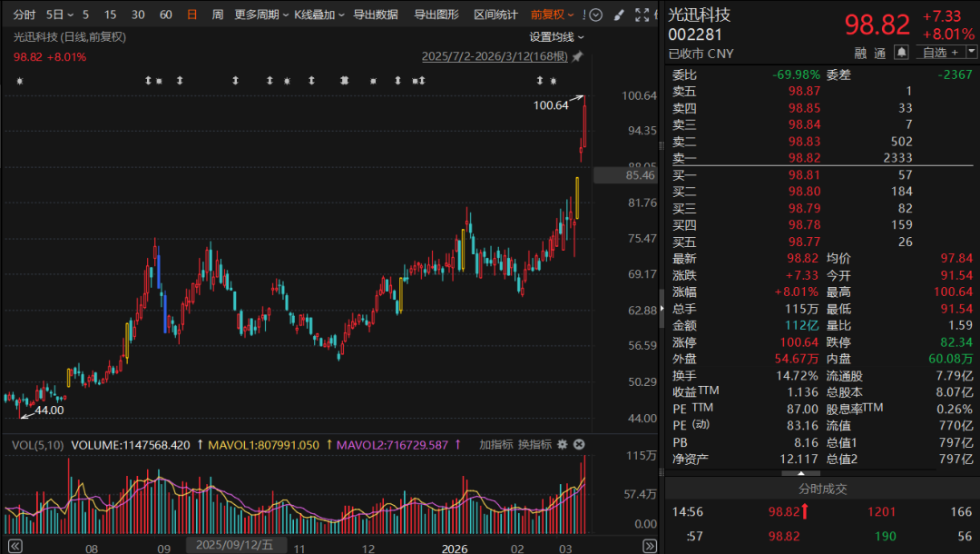This screenshot has height=554, width=980.
Task: Open the 设置均线 dropdown
Action: (556, 37)
